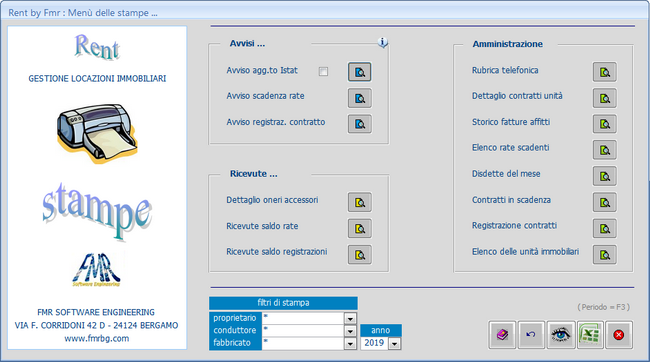650x362 pixels.
Task: Click the purple book icon button
Action: (502, 335)
